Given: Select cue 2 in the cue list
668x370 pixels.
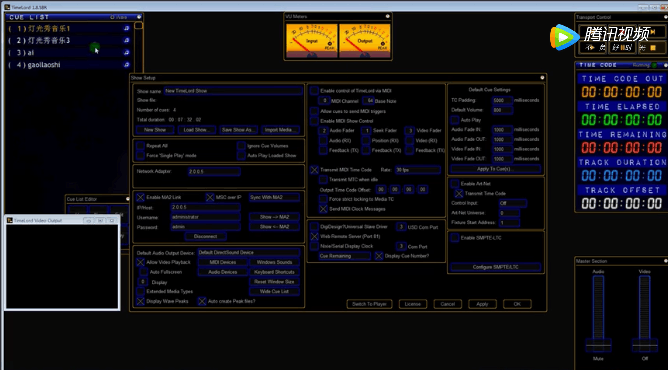Looking at the screenshot, I should pyautogui.click(x=69, y=40).
